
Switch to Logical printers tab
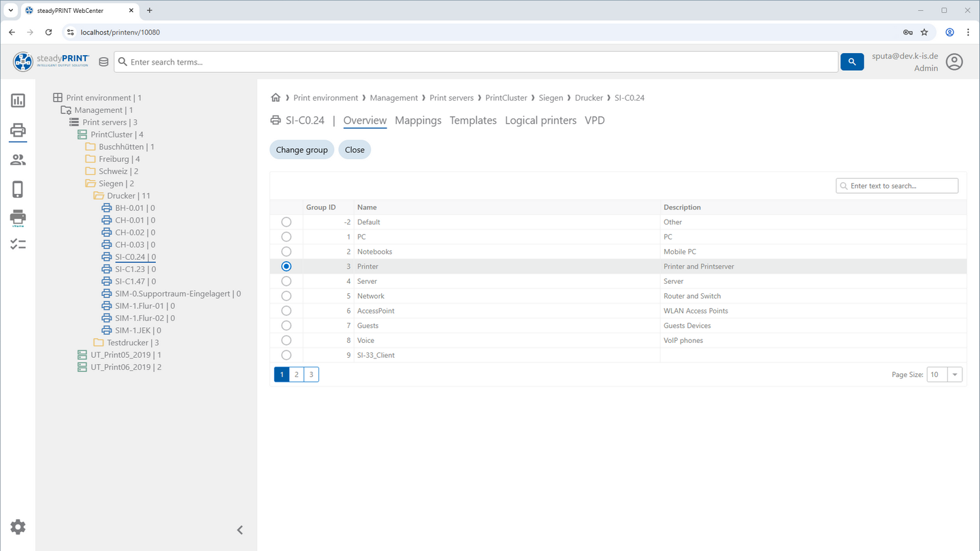(540, 120)
